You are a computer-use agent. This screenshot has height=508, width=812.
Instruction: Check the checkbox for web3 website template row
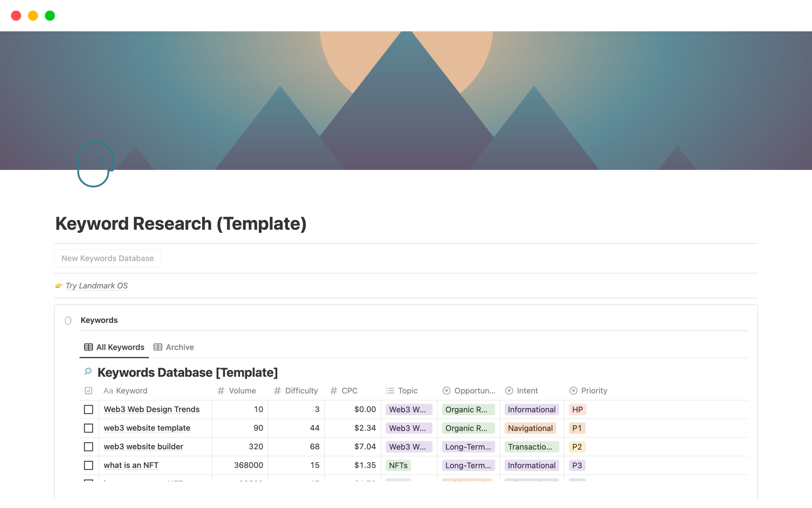88,428
